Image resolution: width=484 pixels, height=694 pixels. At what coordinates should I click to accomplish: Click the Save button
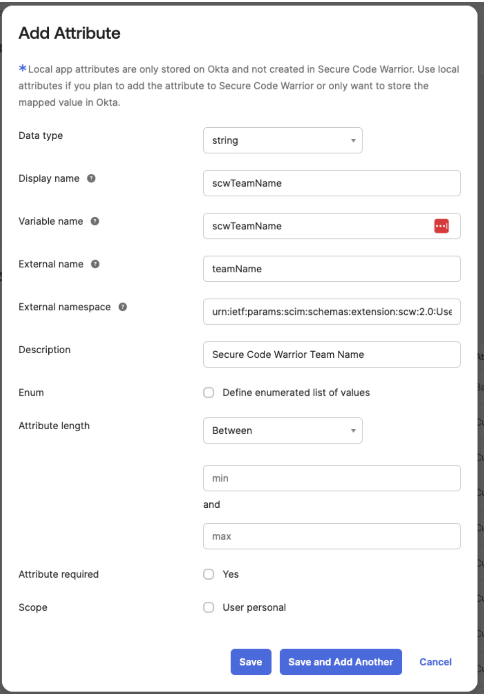(x=251, y=662)
